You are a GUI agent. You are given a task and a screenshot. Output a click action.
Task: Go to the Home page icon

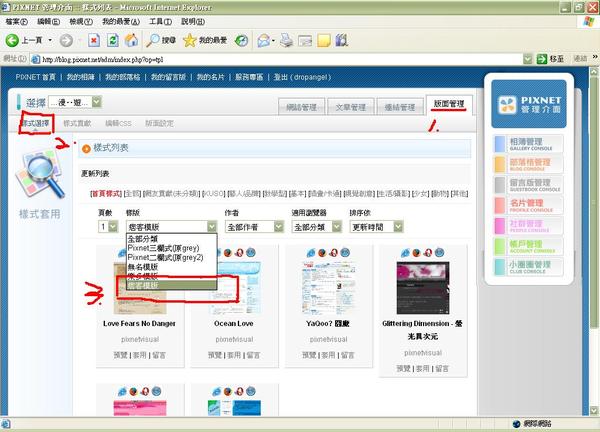pyautogui.click(x=131, y=40)
